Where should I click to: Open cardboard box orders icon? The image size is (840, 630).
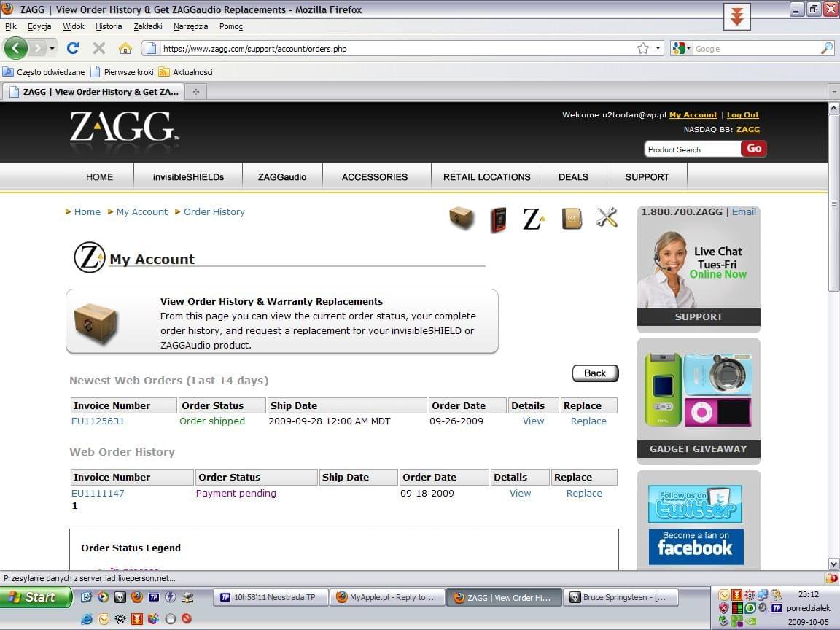click(462, 218)
